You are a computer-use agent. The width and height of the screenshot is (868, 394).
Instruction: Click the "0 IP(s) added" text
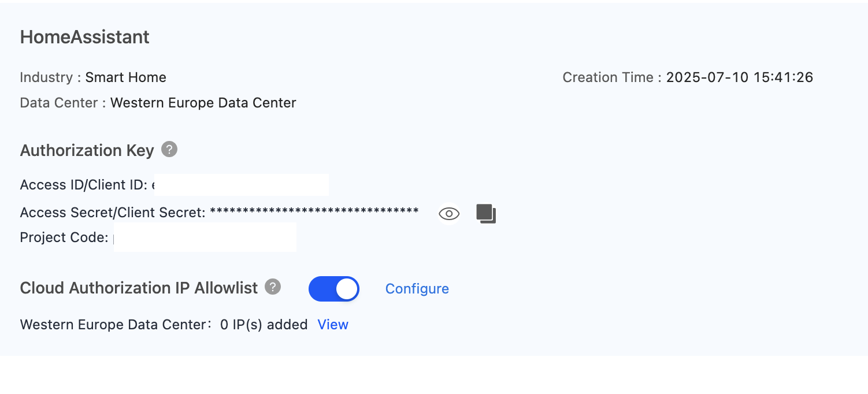pos(264,325)
